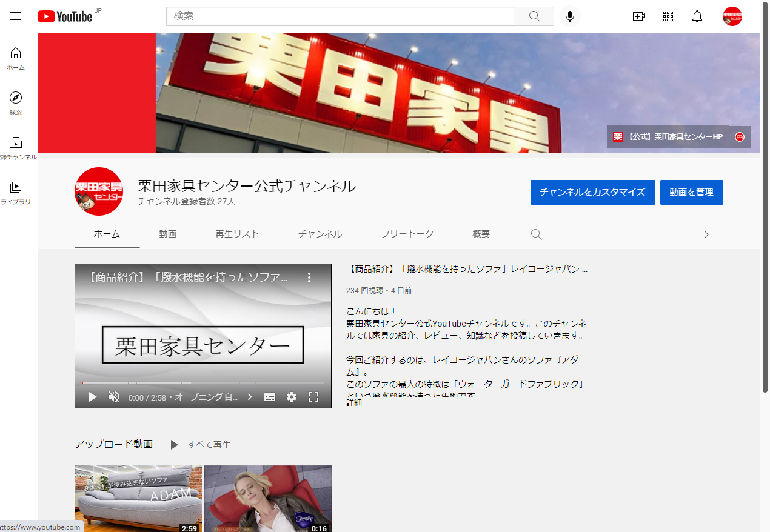Click the 【公式】栗田家具センターHP banner link

point(668,137)
